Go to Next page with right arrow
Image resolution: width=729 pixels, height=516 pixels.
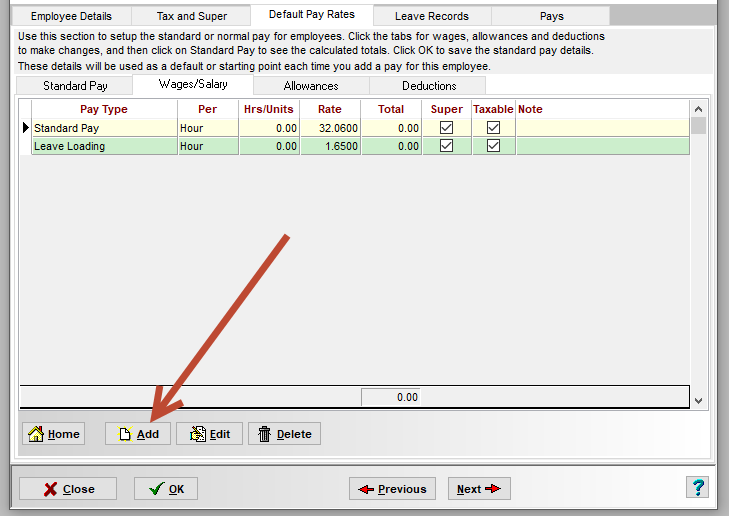click(479, 489)
